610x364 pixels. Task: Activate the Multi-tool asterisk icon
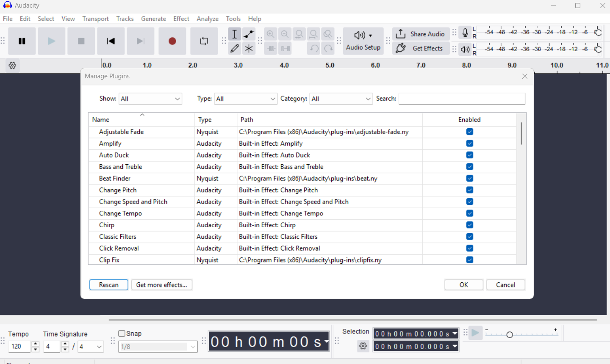pyautogui.click(x=249, y=48)
